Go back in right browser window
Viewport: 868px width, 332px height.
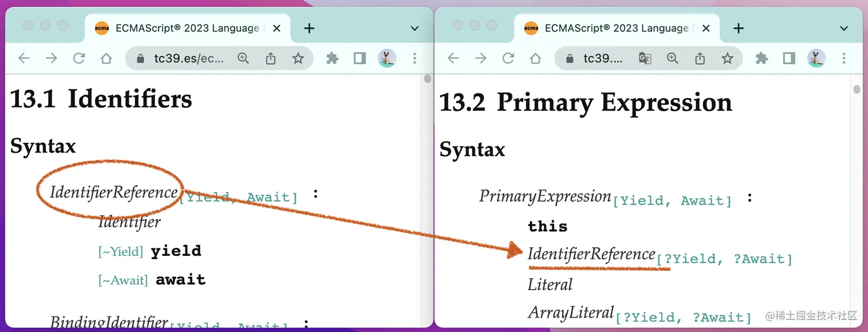click(453, 58)
